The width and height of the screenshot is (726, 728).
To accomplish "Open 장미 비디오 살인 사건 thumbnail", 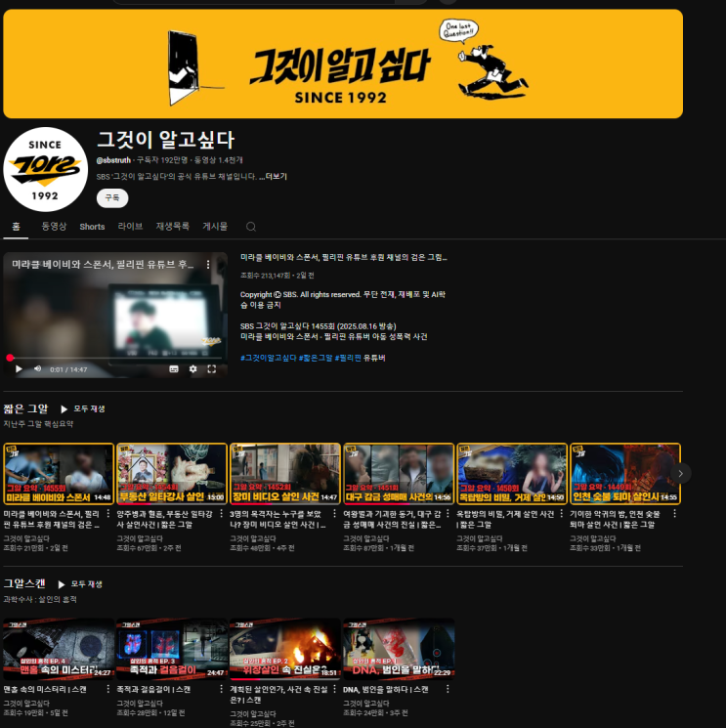I will click(x=285, y=474).
